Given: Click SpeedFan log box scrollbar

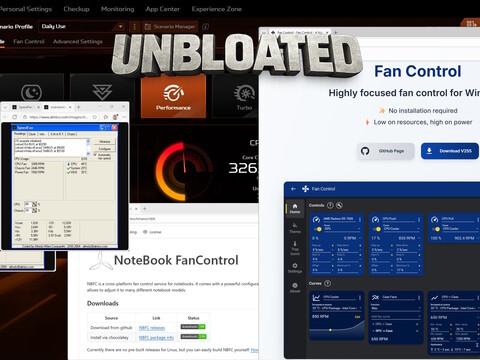Looking at the screenshot, I should 88,147.
